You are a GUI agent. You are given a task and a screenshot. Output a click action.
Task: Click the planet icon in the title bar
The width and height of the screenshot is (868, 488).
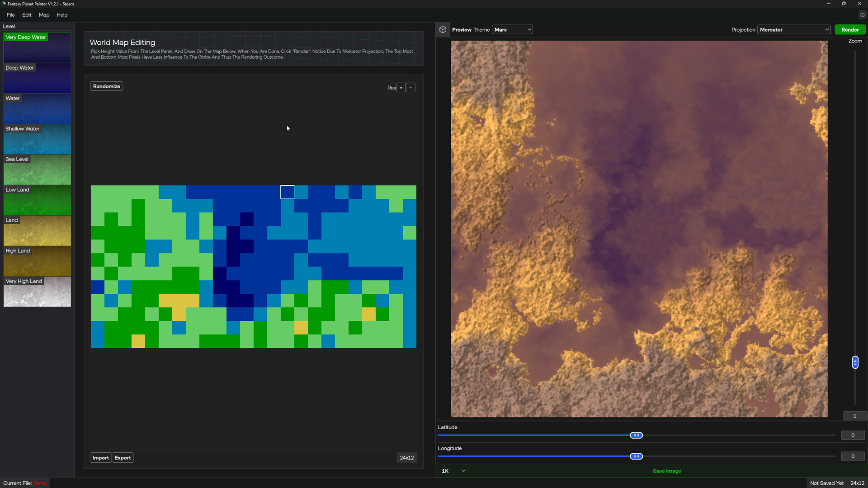tap(4, 4)
